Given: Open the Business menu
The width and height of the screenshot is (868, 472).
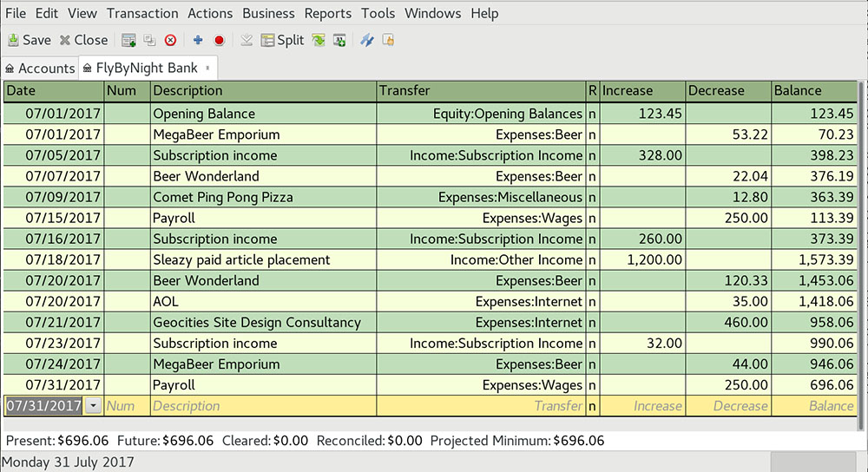Looking at the screenshot, I should pos(268,13).
